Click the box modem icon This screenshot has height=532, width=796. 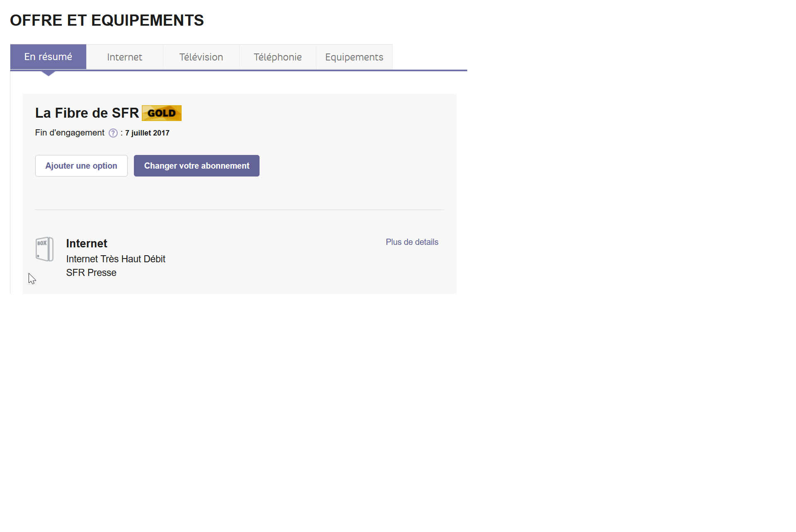click(44, 249)
